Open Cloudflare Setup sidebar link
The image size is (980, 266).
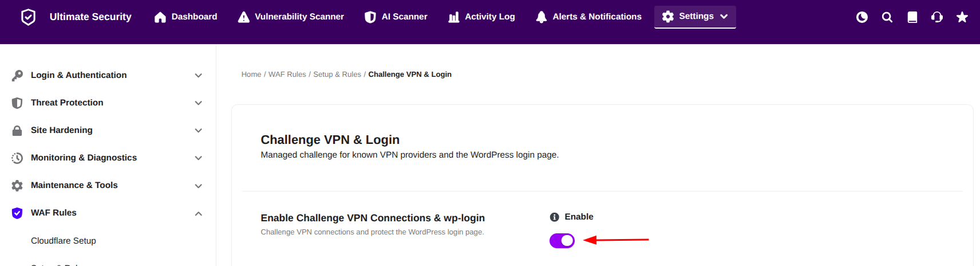[x=64, y=241]
